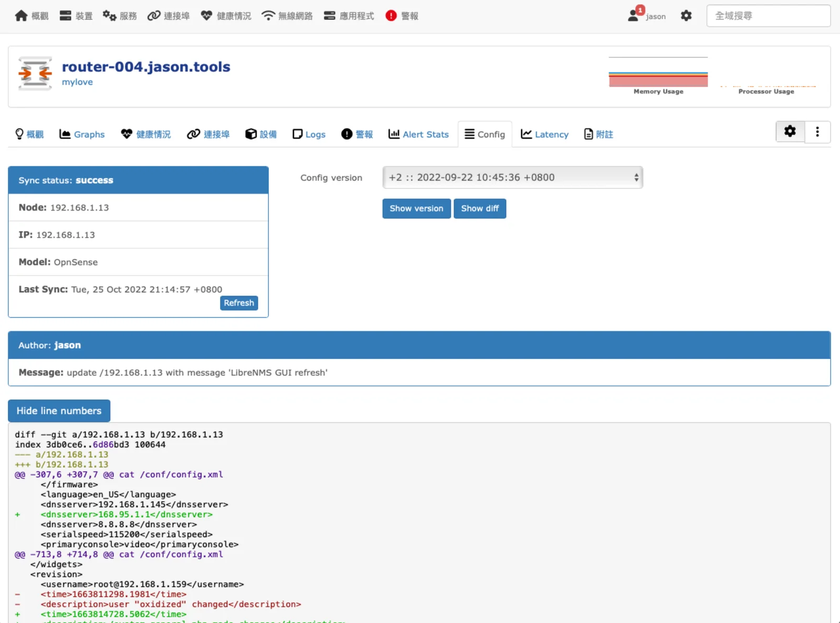Select the Config tab

pyautogui.click(x=485, y=134)
